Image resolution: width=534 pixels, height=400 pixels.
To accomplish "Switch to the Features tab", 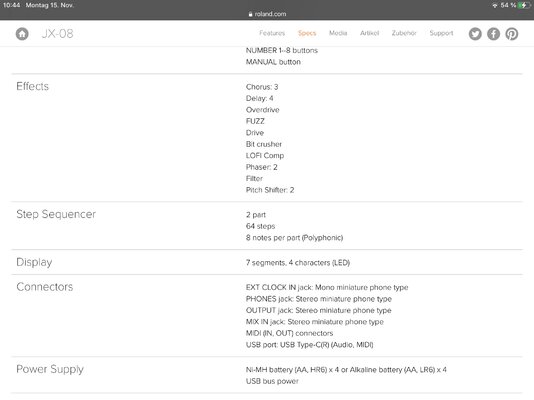I will click(x=272, y=33).
